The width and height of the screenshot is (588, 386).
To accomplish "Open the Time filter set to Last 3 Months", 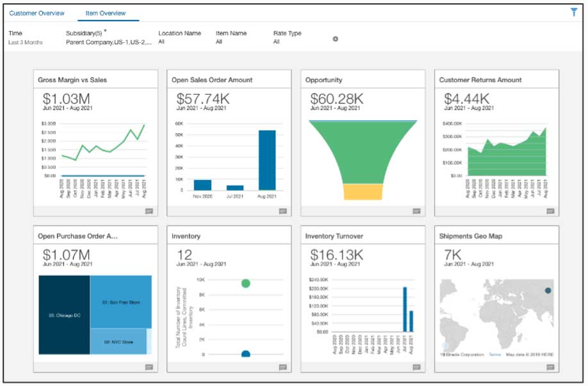I will coord(25,38).
